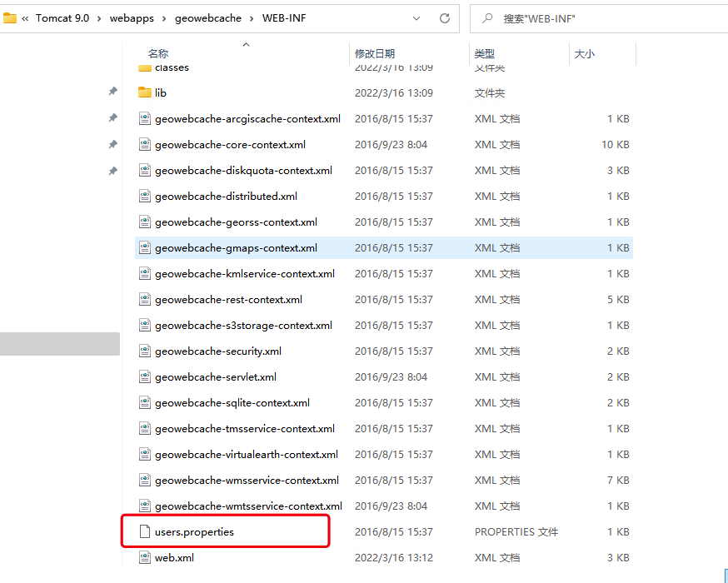Select geowebcache-wmtsservice-context.xml file
The height and width of the screenshot is (583, 728).
click(x=248, y=506)
